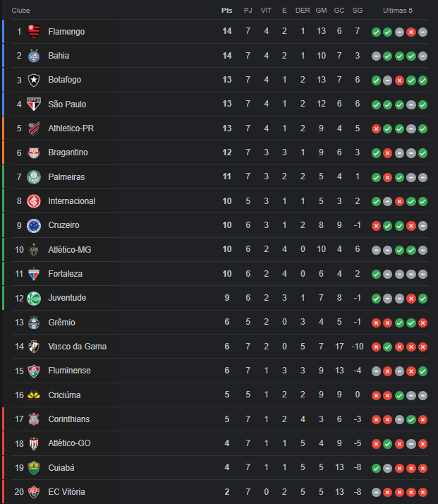The width and height of the screenshot is (438, 504).
Task: Click the Flamengo club crest
Action: coord(34,32)
